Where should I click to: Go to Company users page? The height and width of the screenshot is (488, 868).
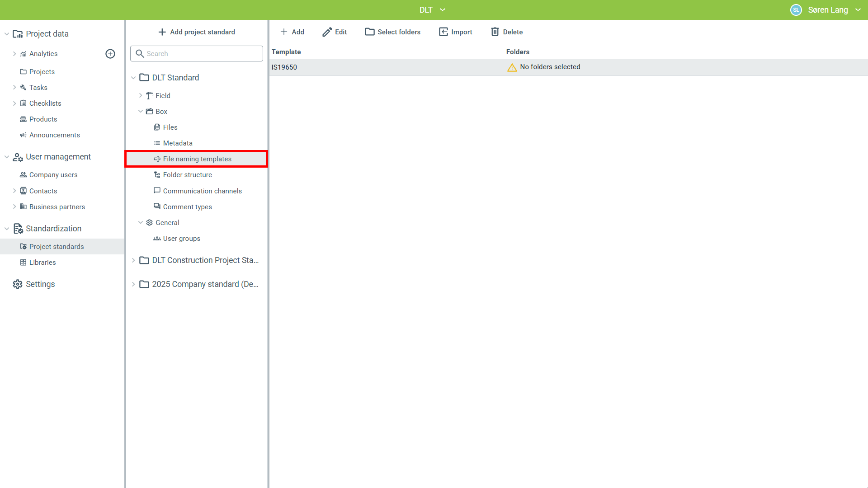pyautogui.click(x=53, y=175)
